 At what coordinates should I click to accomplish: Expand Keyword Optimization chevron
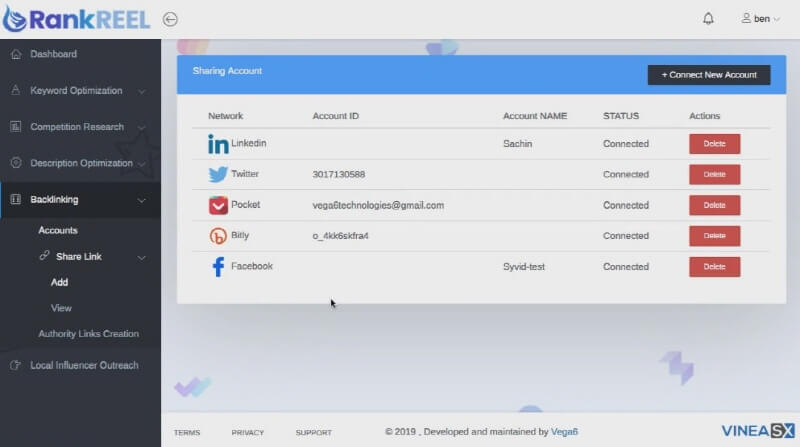(142, 91)
